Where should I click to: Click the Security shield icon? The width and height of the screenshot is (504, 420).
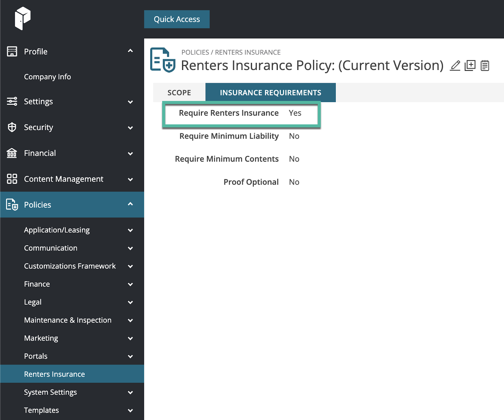tap(12, 127)
